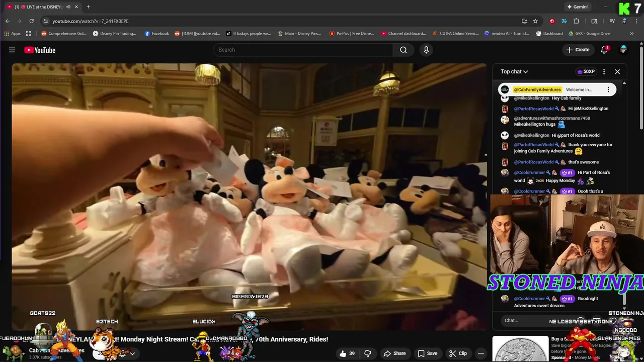Click the search magnifier button
Viewport: 644px width, 362px height.
[404, 50]
